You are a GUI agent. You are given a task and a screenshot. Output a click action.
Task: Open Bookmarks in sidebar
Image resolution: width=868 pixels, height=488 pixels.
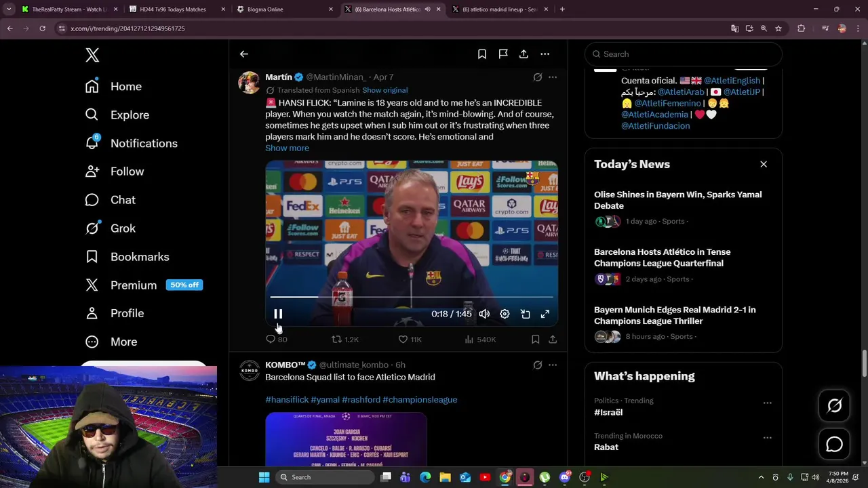(x=127, y=257)
